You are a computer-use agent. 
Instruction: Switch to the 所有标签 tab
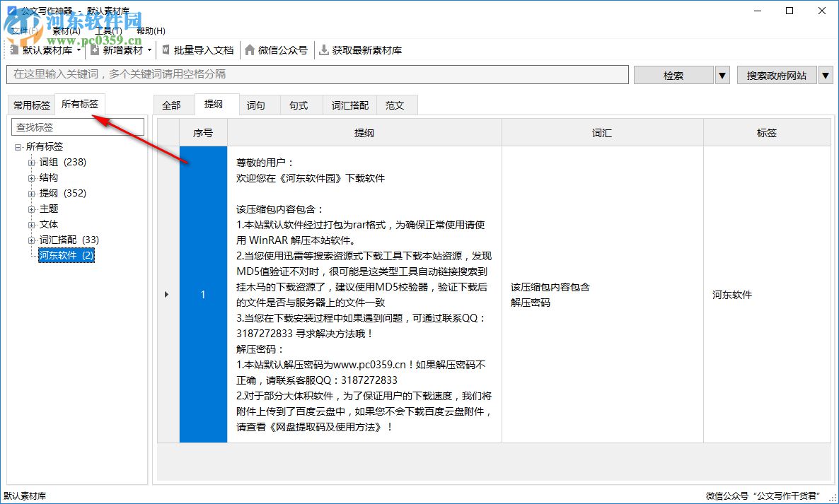point(80,104)
